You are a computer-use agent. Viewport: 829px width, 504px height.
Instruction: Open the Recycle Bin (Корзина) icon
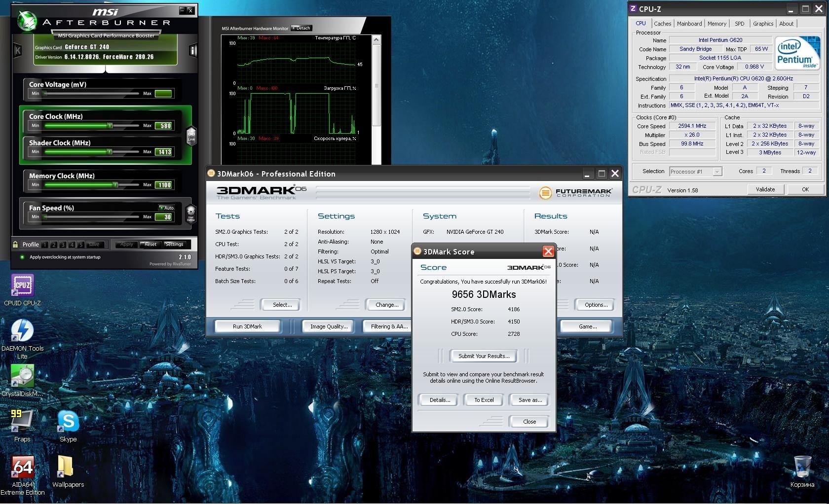(802, 471)
